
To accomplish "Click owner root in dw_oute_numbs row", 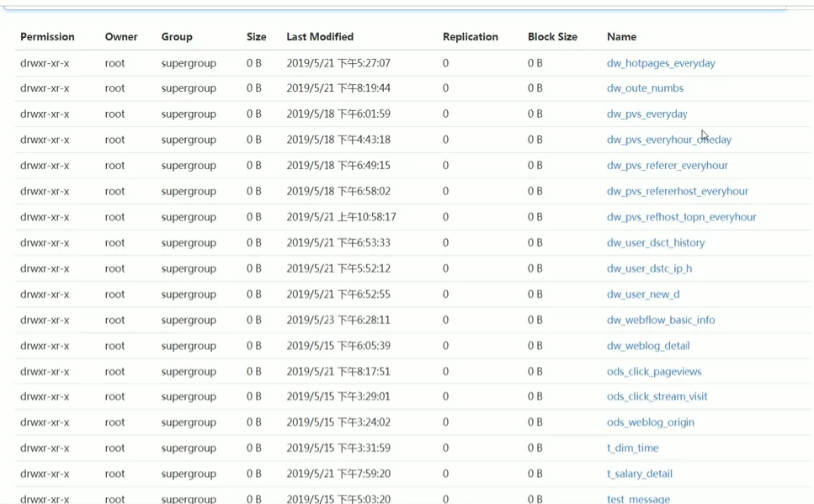I will point(114,88).
